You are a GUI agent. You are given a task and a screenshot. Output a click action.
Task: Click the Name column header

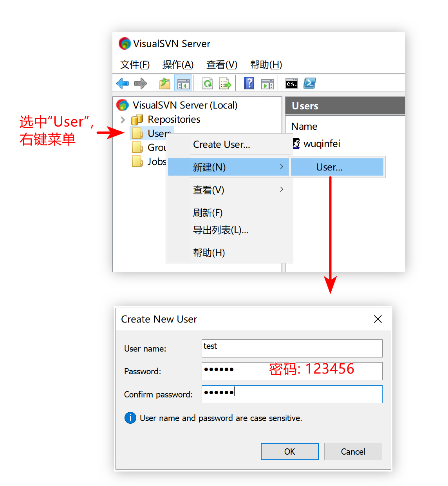click(304, 126)
